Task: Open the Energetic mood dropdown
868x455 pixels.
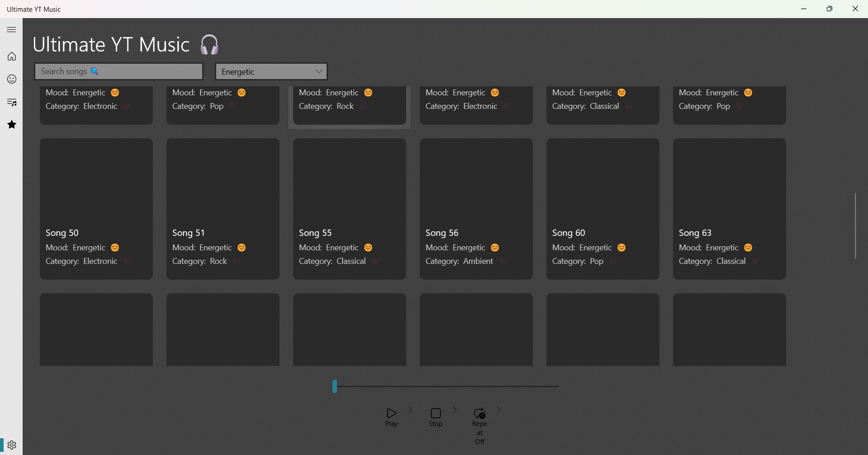Action: click(270, 71)
